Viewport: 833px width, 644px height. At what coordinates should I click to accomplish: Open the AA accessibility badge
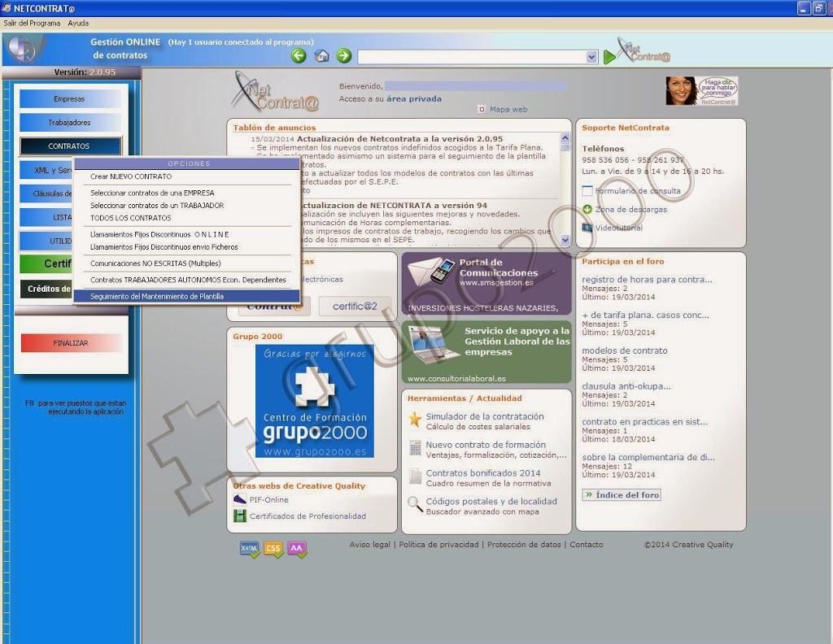(x=297, y=549)
